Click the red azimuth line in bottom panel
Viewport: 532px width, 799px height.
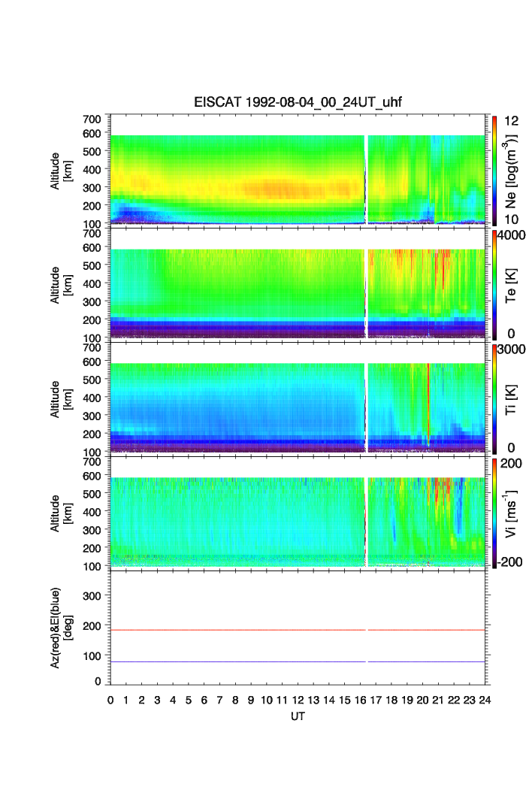click(298, 631)
